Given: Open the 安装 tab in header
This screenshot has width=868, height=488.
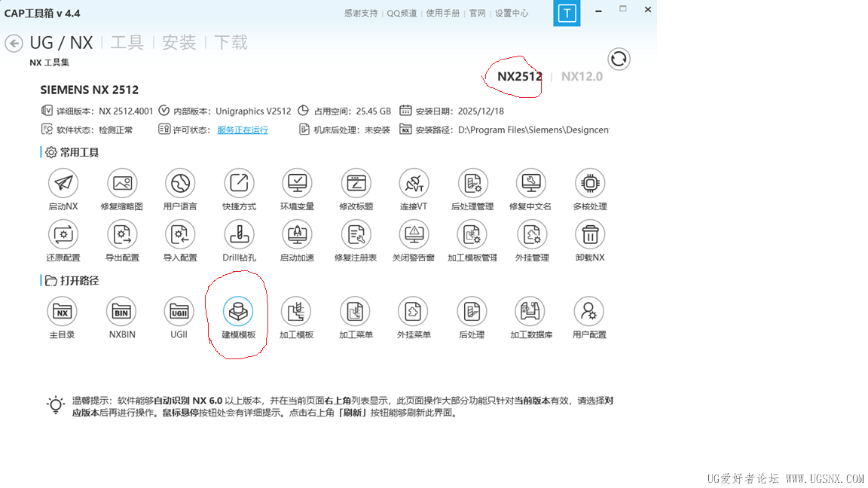Looking at the screenshot, I should (x=179, y=43).
